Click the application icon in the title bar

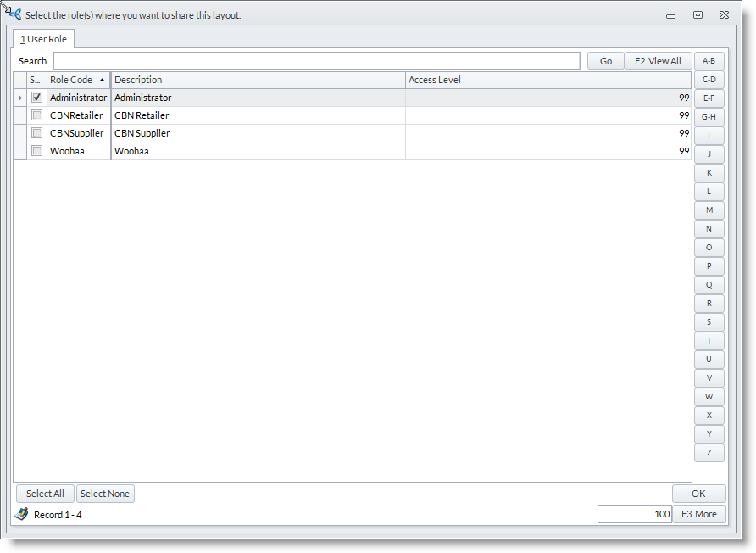(15, 14)
